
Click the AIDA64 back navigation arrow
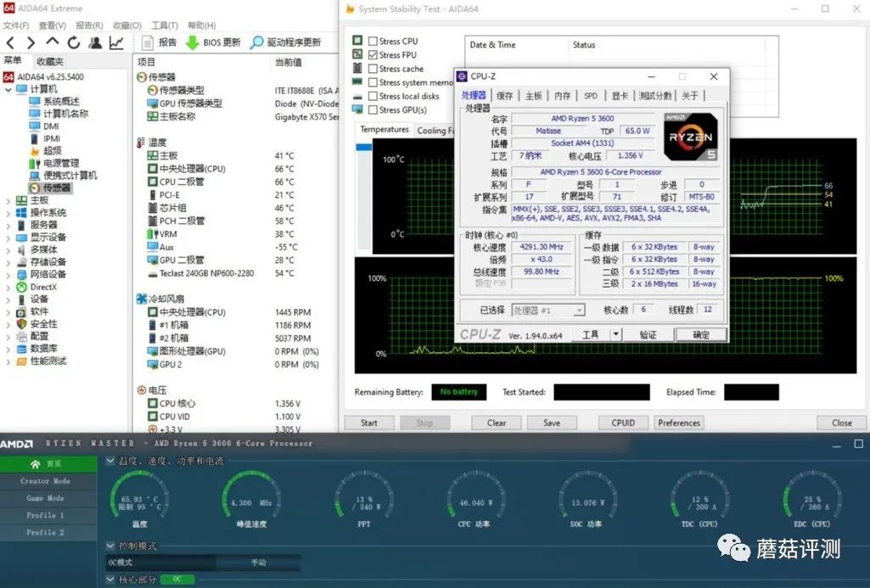10,42
